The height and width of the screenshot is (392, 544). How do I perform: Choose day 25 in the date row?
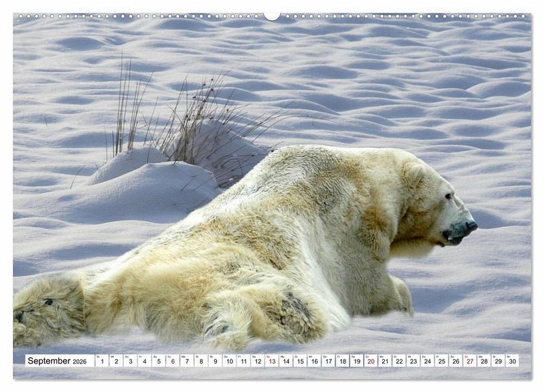click(x=441, y=361)
